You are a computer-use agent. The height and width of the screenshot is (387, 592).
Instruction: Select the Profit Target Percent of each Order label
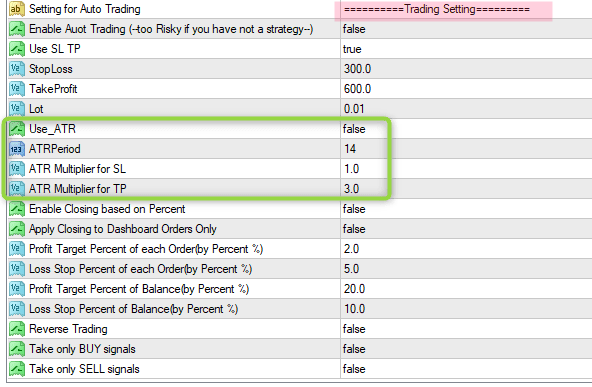point(146,249)
